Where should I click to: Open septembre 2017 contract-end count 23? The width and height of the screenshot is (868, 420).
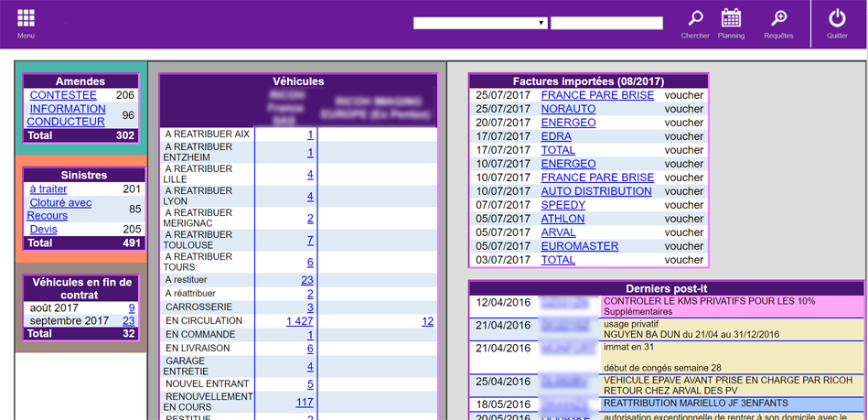tap(128, 321)
